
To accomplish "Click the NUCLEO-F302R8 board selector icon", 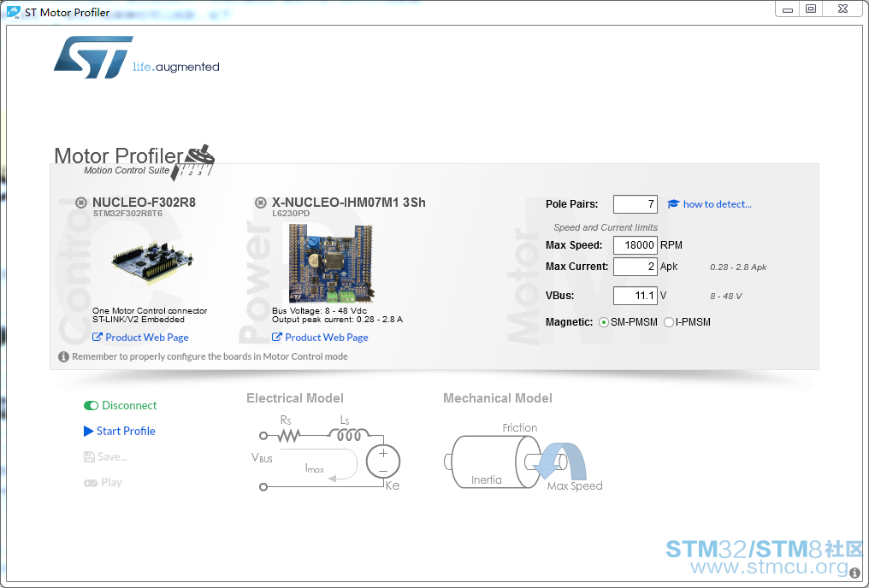I will [x=81, y=203].
